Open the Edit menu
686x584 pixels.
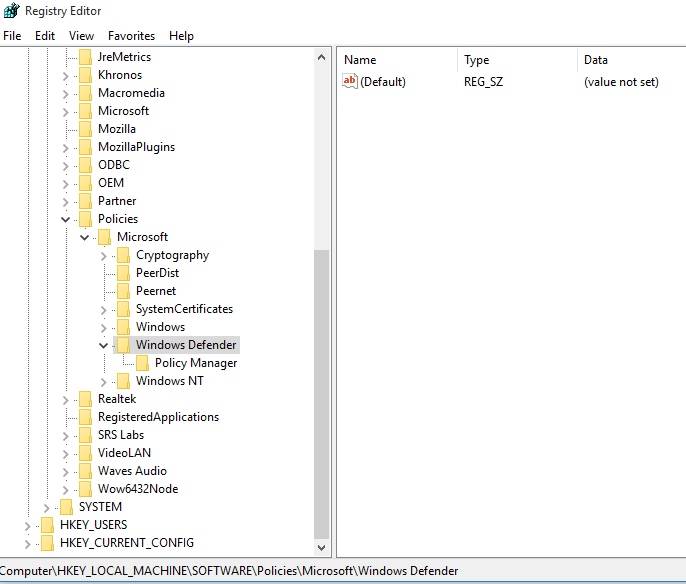45,36
